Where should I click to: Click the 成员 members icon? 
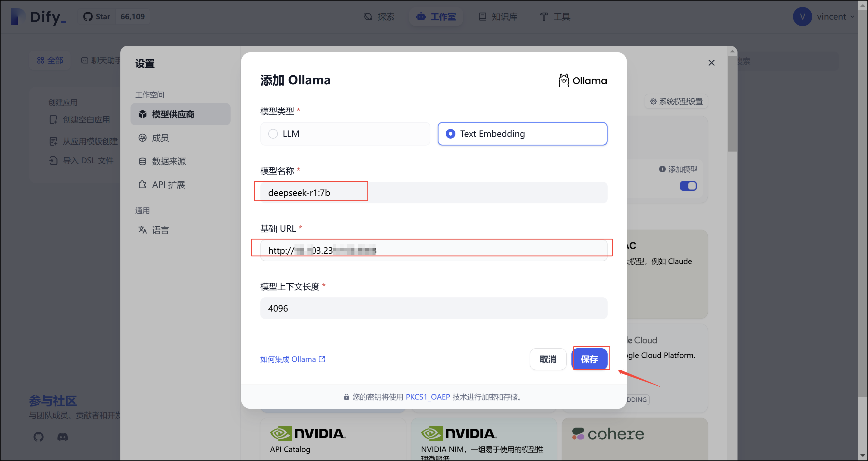coord(143,138)
